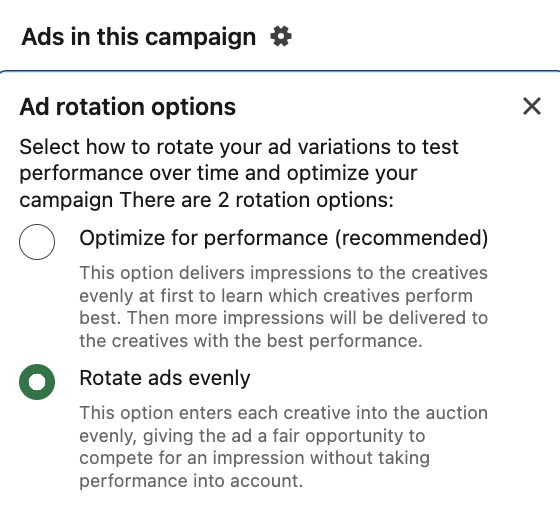Close the Ad rotation options panel
The width and height of the screenshot is (560, 514).
[x=532, y=106]
